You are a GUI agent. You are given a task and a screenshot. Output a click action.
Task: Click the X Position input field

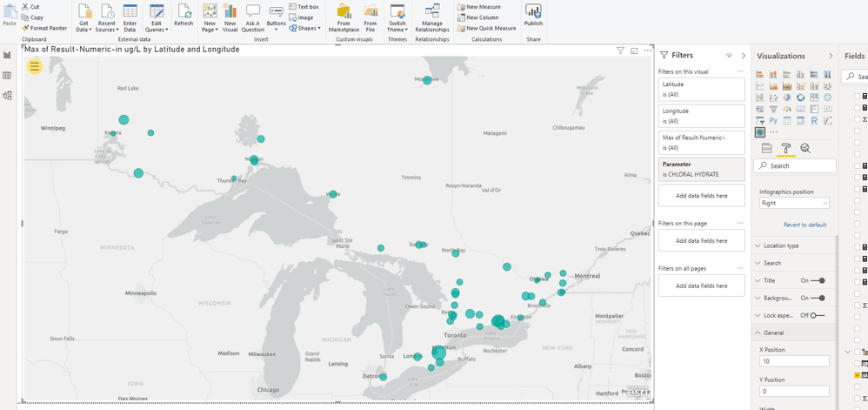[794, 361]
